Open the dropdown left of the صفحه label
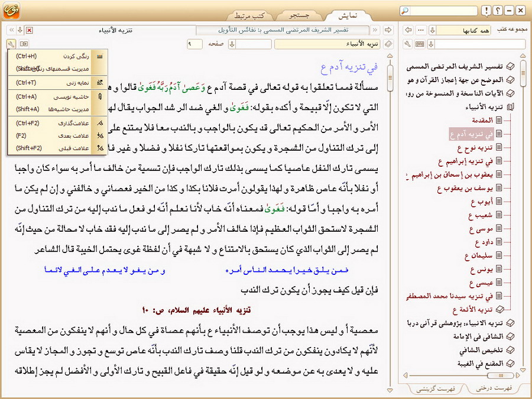Screen dimensions: 532x399 232,44
